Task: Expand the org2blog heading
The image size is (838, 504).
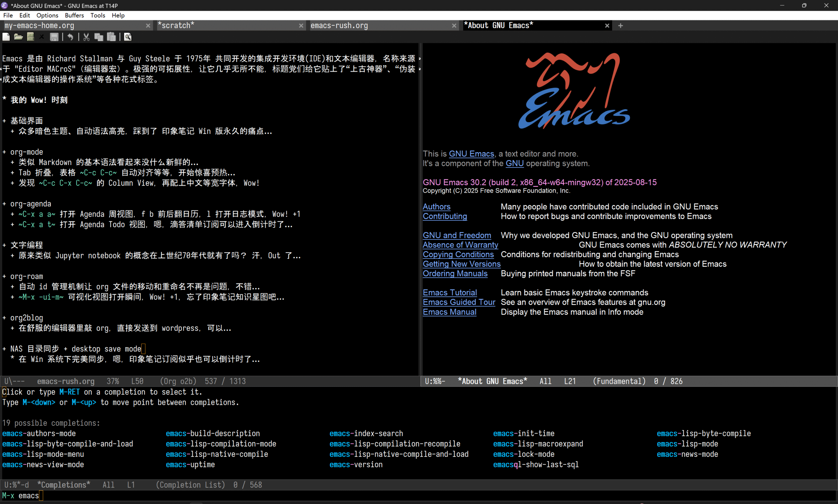Action: click(x=27, y=318)
